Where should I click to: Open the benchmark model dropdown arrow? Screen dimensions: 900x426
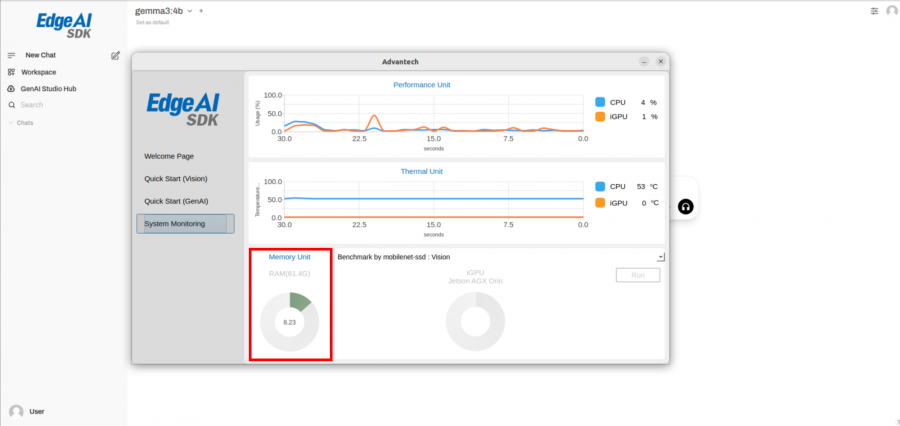click(661, 257)
